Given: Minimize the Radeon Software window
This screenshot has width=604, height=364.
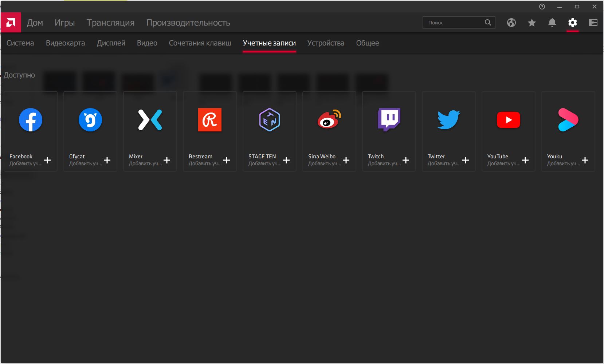Looking at the screenshot, I should pyautogui.click(x=560, y=7).
